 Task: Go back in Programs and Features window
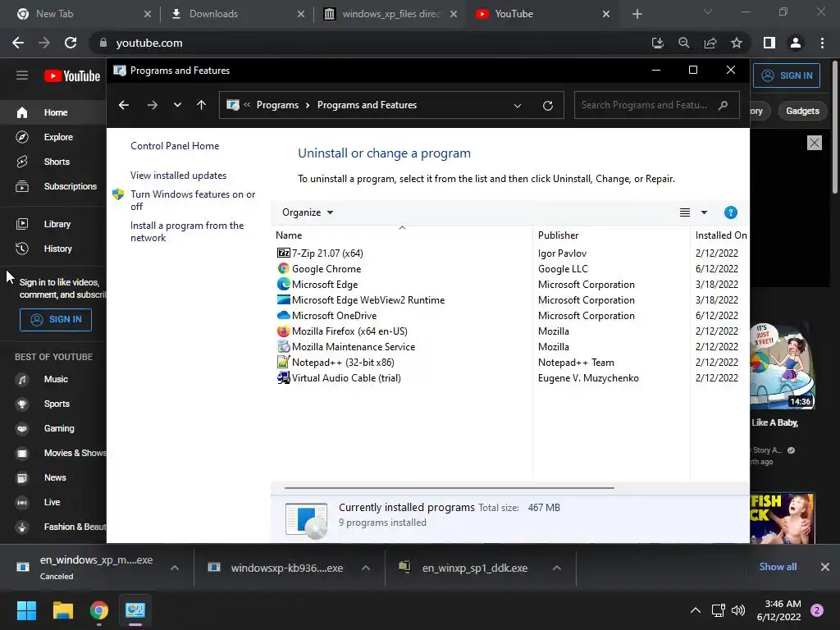124,105
